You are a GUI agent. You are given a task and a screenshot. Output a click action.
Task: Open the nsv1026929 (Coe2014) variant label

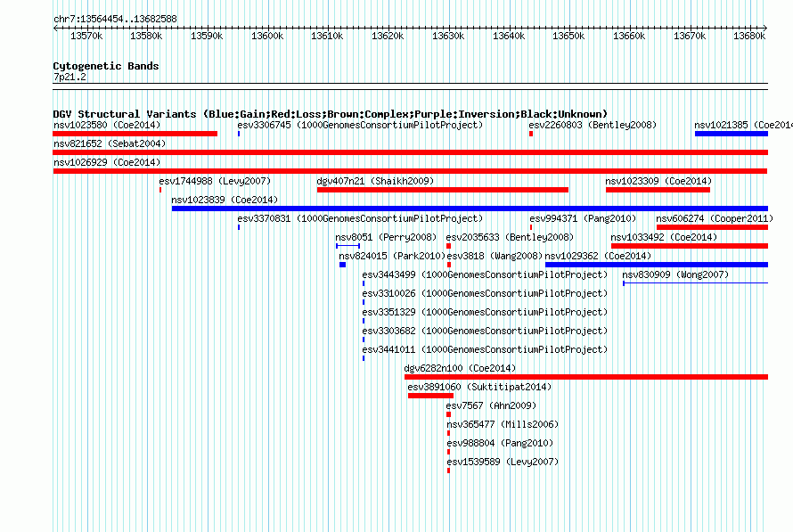coord(107,162)
